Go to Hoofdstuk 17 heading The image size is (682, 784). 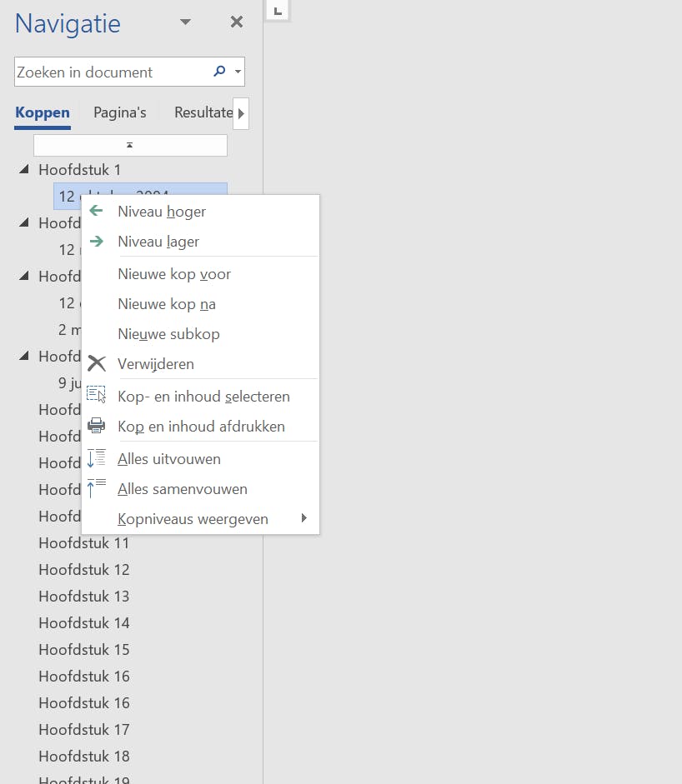84,730
